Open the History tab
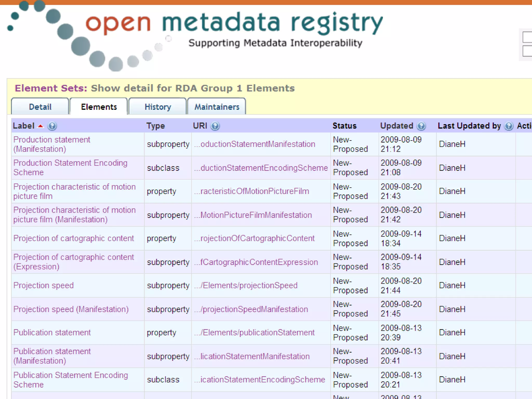The image size is (532, 399). [x=158, y=107]
